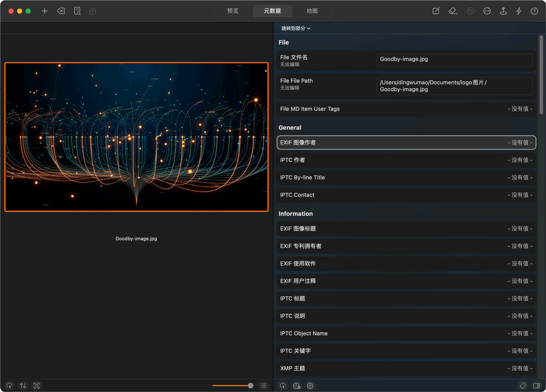This screenshot has height=392, width=546.
Task: Click the lightning bolt quick action icon
Action: [519, 11]
